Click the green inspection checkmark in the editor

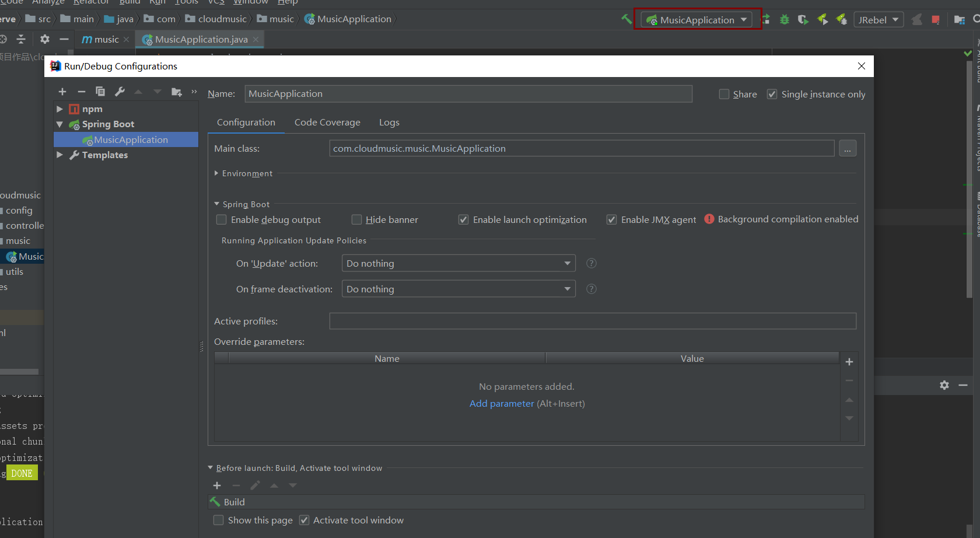(968, 54)
